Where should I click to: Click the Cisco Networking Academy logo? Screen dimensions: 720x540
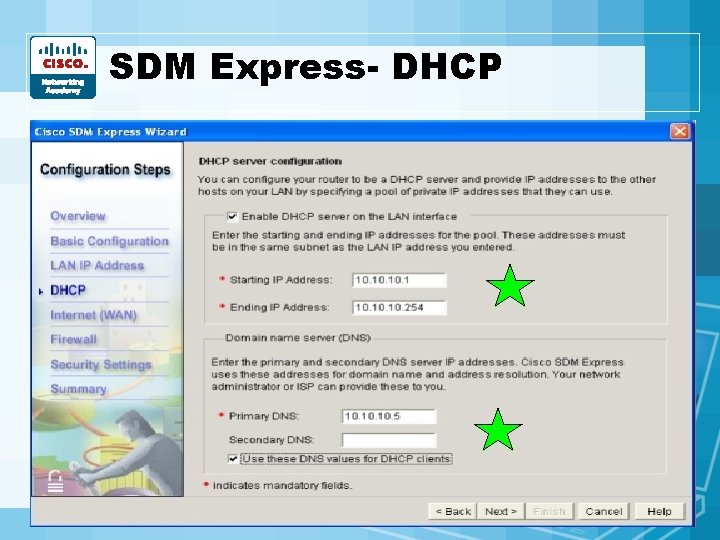[x=63, y=68]
